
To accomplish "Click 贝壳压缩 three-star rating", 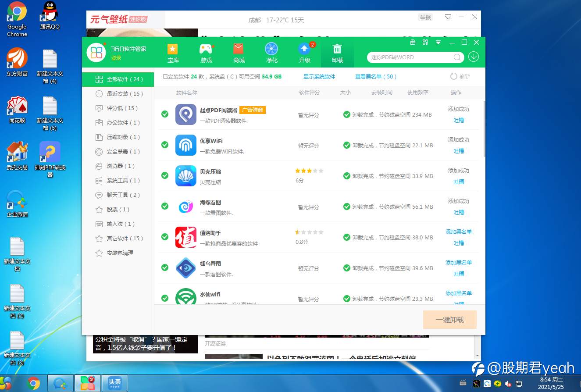I will click(309, 171).
